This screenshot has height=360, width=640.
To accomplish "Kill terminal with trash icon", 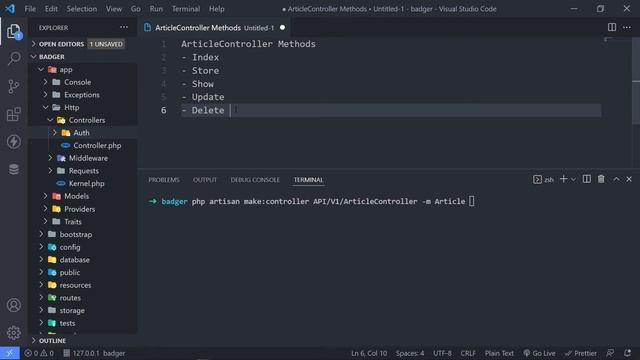I will coord(601,179).
